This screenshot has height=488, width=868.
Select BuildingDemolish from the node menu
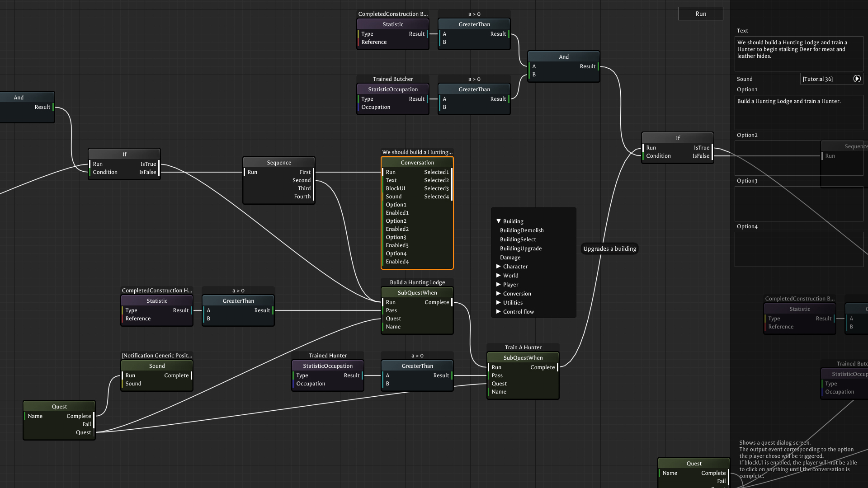click(521, 230)
